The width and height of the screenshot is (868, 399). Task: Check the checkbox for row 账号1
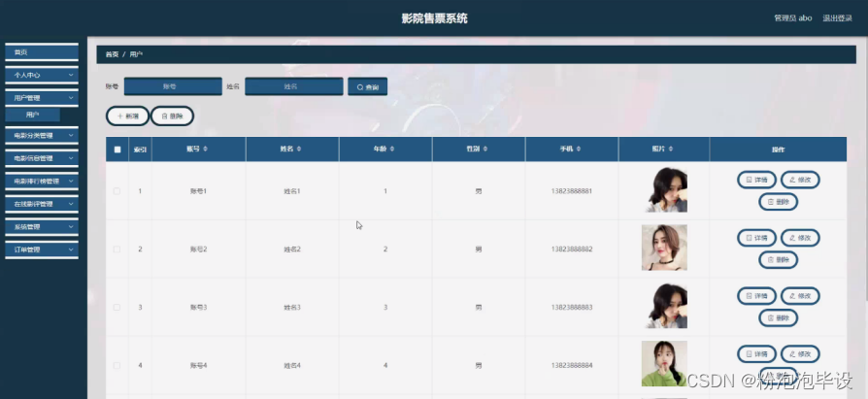117,191
